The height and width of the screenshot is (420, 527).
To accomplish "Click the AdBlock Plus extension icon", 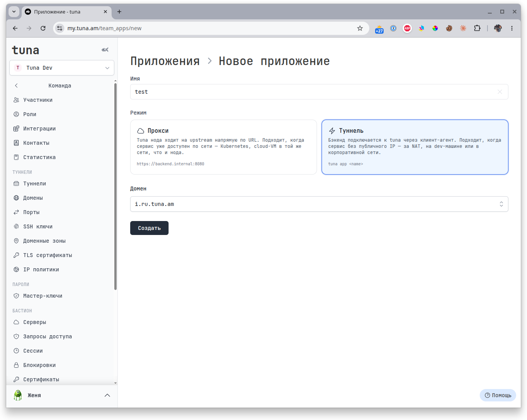I will pyautogui.click(x=407, y=28).
